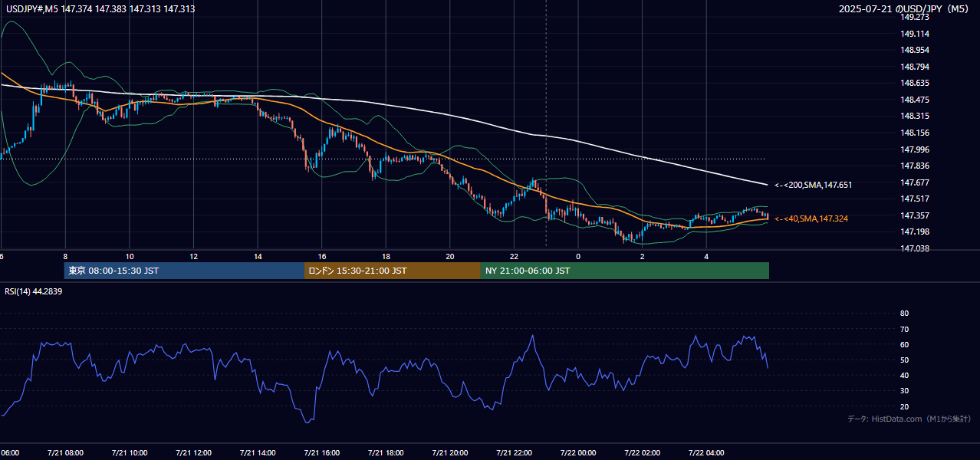Click RSI scale value 30
This screenshot has width=980, height=460.
[x=904, y=391]
